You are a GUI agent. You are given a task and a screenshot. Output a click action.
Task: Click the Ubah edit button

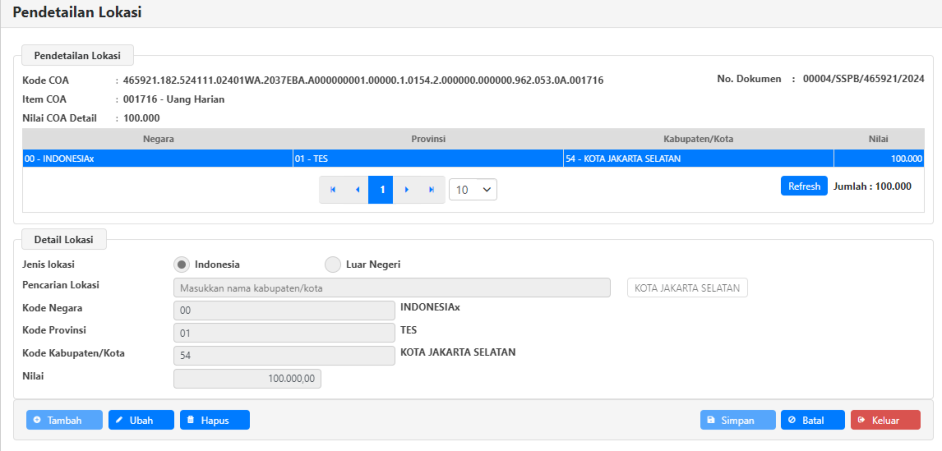click(x=141, y=420)
